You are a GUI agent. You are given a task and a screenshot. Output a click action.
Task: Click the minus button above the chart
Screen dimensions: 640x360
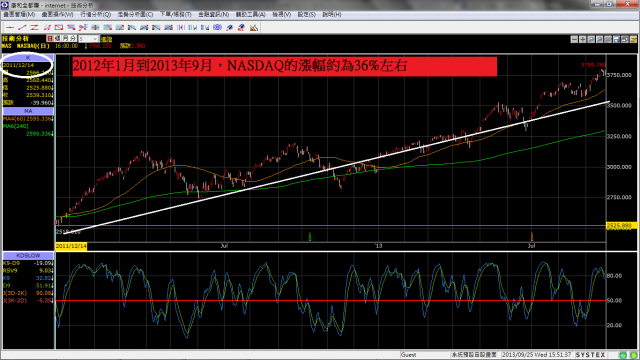[574, 39]
